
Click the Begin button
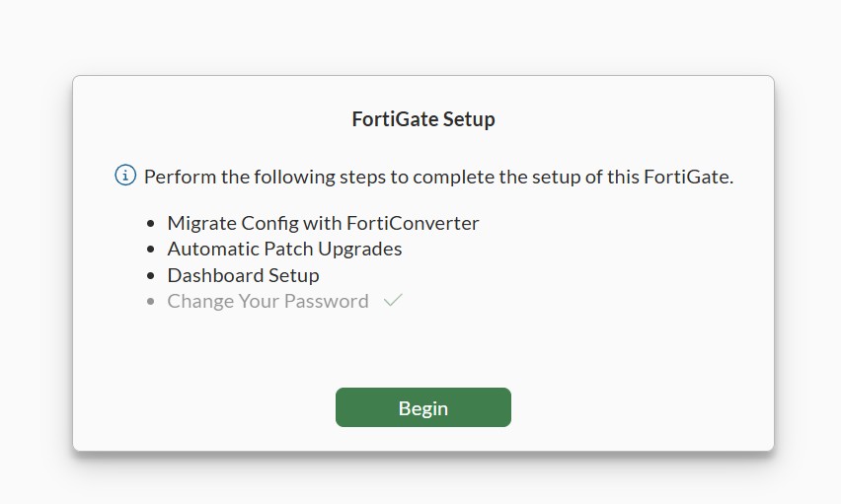tap(422, 407)
